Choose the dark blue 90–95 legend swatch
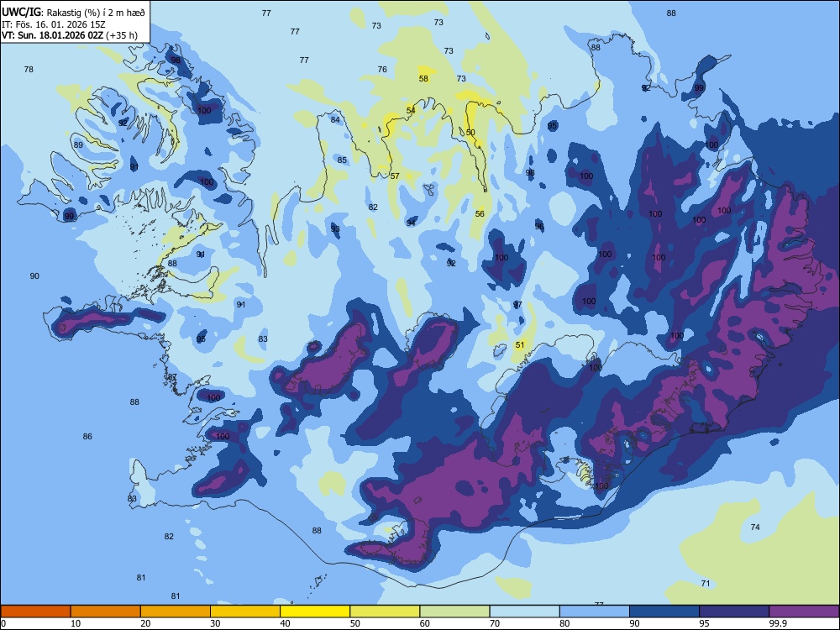840x630 pixels. pos(664,612)
